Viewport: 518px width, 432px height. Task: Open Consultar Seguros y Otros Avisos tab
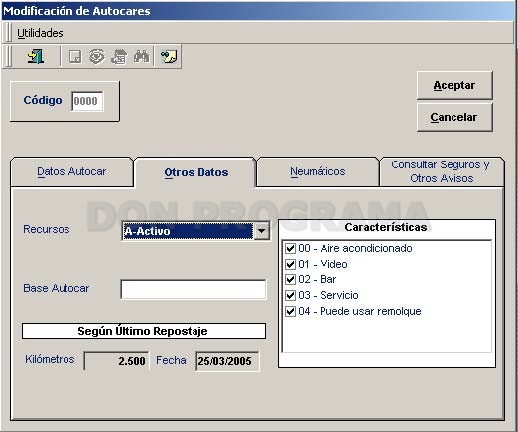441,171
